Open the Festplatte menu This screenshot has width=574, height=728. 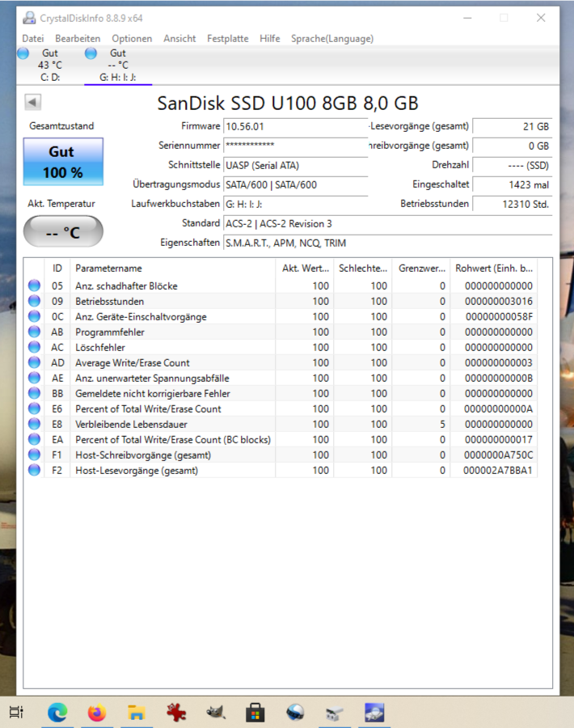pyautogui.click(x=227, y=39)
